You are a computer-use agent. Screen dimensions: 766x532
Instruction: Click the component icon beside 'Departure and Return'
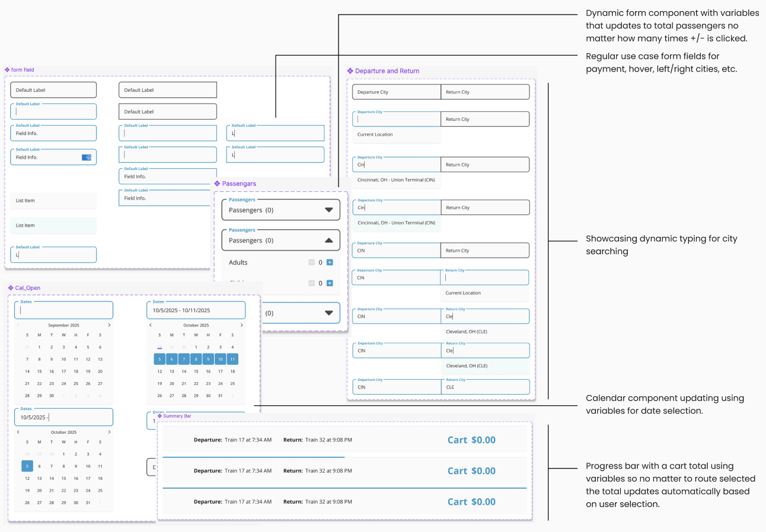(x=350, y=71)
